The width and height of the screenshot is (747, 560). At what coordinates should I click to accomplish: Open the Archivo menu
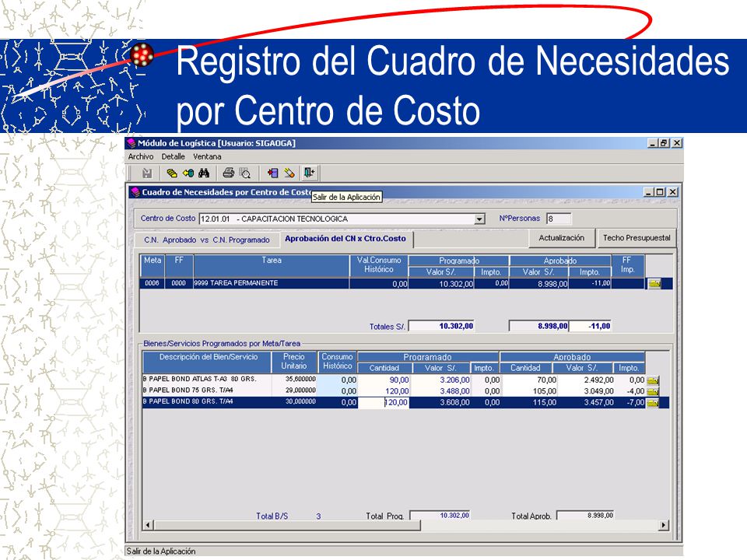click(x=141, y=156)
